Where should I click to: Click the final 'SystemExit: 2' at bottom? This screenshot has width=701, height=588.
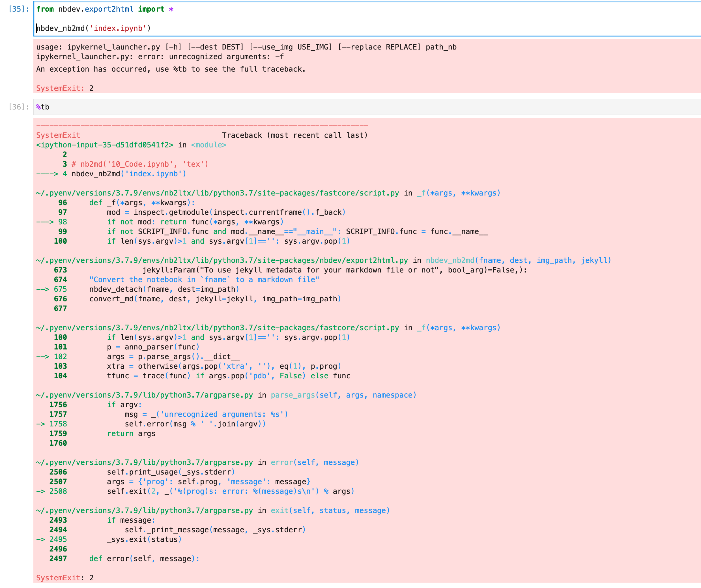point(65,578)
